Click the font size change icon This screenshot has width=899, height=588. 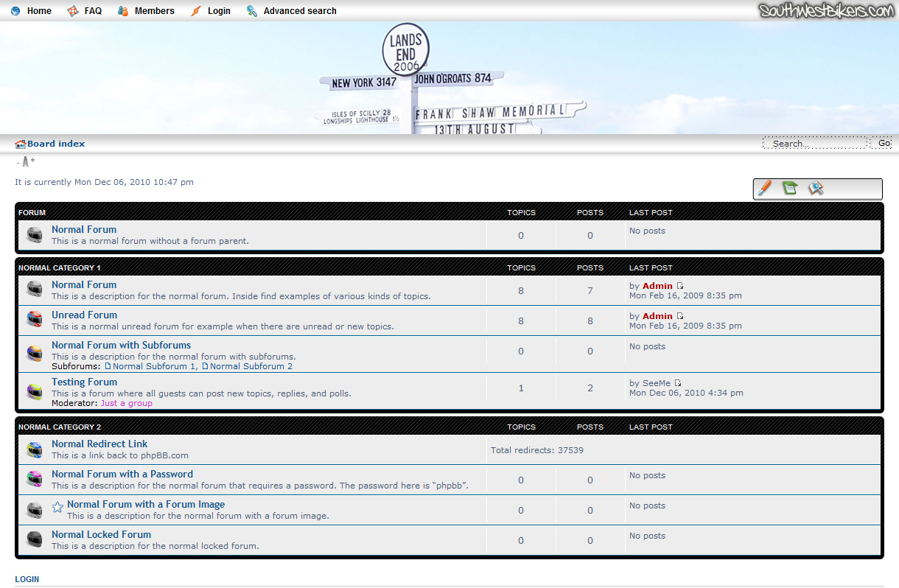click(x=26, y=162)
